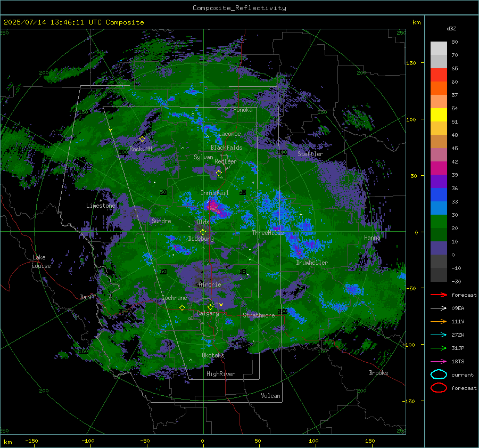Click the Cochrane city label
This screenshot has height=448, width=479.
174,298
